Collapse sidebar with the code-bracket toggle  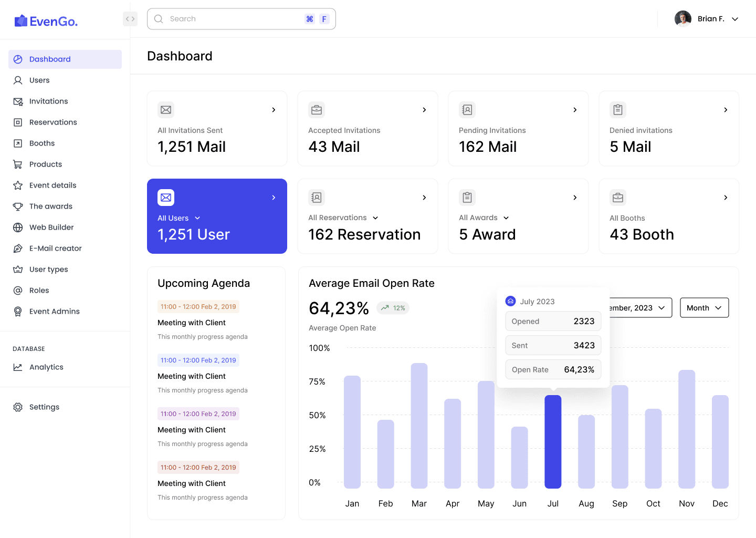click(x=130, y=19)
